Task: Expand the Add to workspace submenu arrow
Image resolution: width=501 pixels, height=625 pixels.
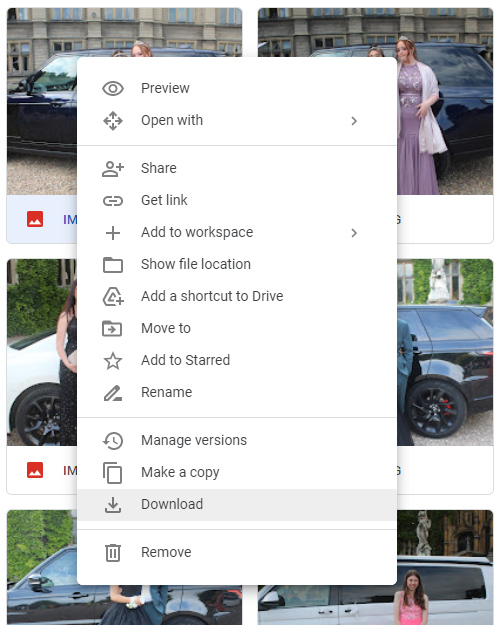Action: (354, 233)
